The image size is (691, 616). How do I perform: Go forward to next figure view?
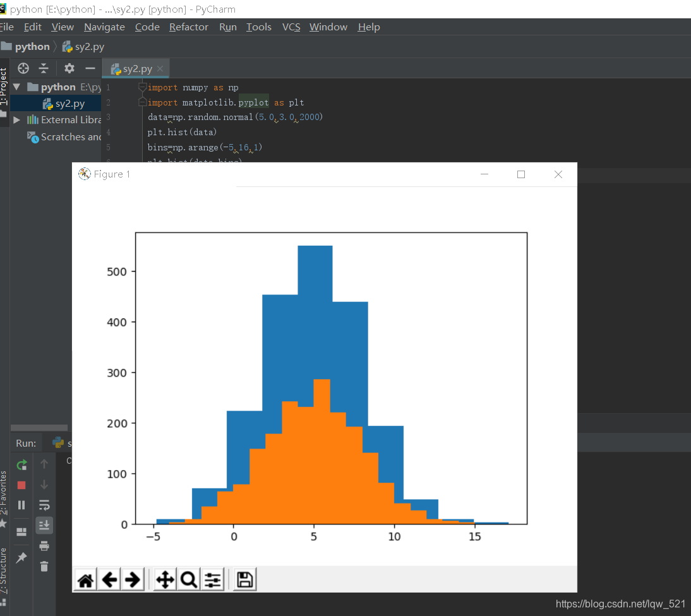point(133,579)
